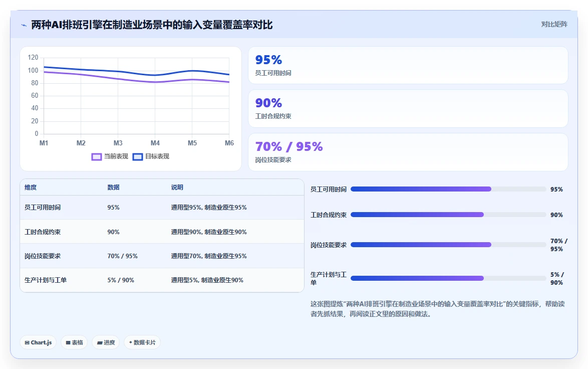The height and width of the screenshot is (369, 588).
Task: Click the 对比矩阵 label in the header
Action: tap(554, 25)
